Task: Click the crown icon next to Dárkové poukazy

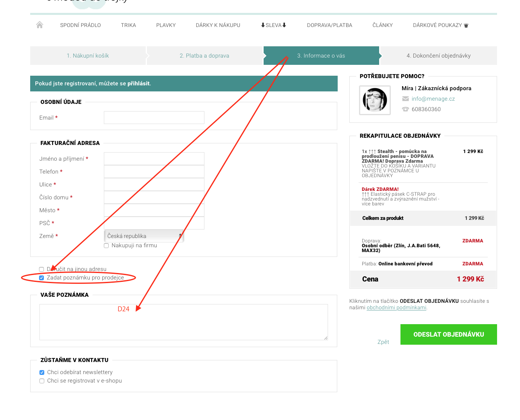Action: [466, 25]
